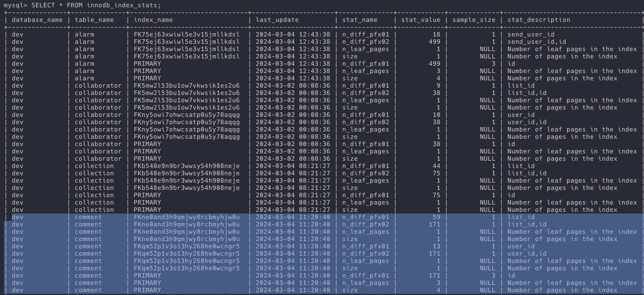The width and height of the screenshot is (644, 295).
Task: Select the "sample_size" column header
Action: [474, 20]
